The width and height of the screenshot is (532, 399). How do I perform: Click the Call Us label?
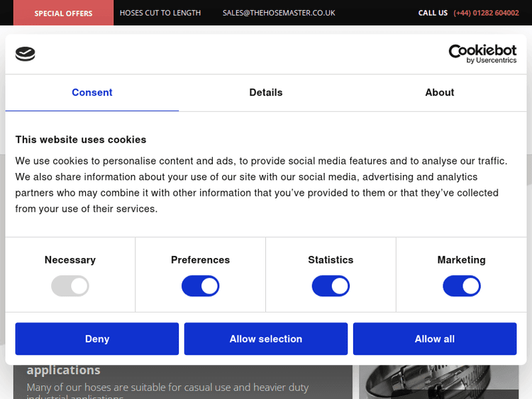433,13
